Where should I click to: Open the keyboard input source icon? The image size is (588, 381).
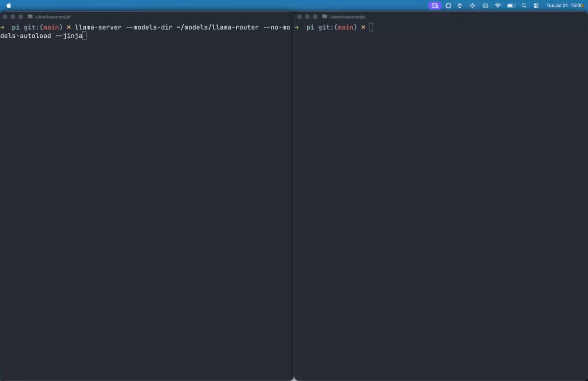[x=485, y=5]
